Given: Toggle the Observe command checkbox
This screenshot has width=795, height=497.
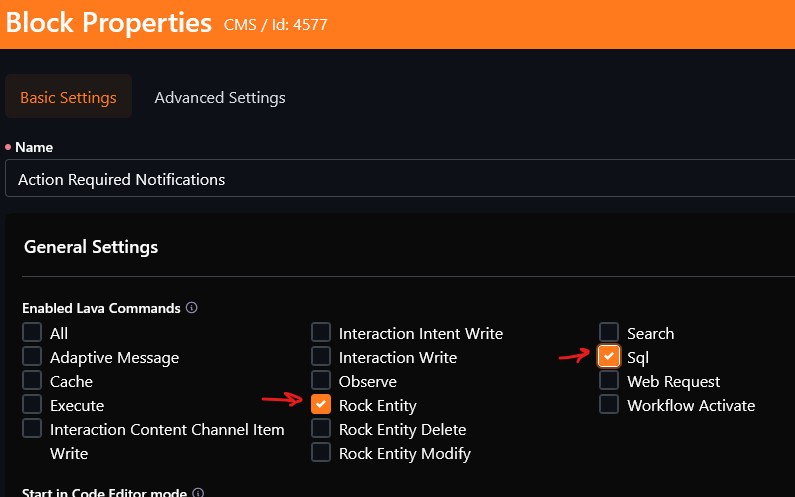Looking at the screenshot, I should pos(321,381).
